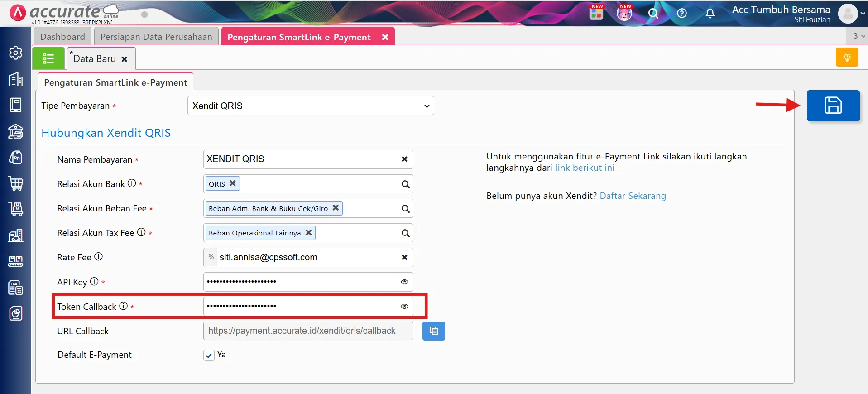Show info for Rate Fee
Screen dimensions: 868x394
point(98,257)
